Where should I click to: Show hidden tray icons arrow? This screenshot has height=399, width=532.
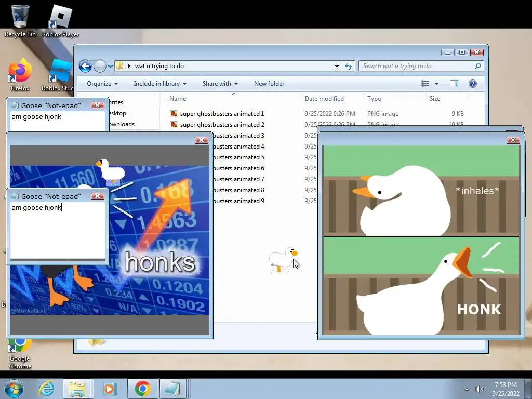pos(467,389)
